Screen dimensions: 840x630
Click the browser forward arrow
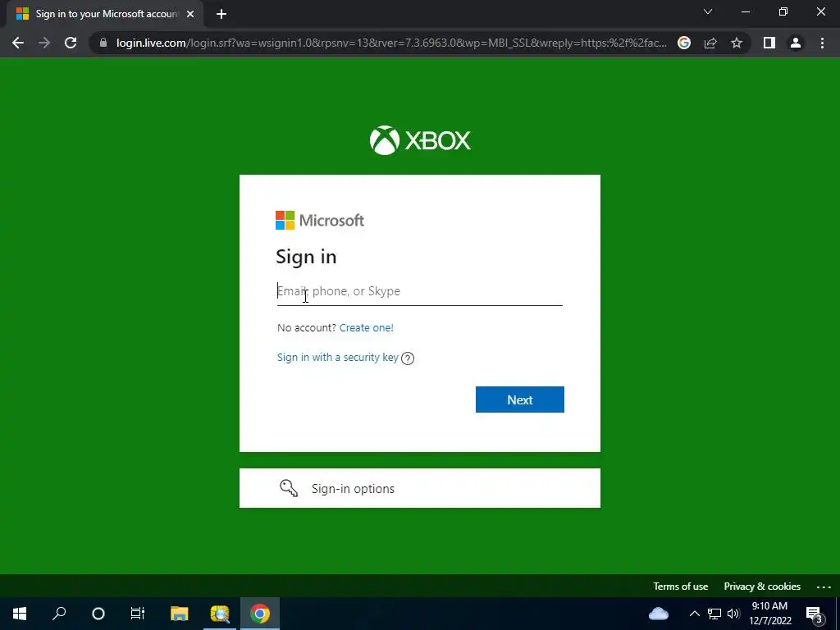point(44,43)
